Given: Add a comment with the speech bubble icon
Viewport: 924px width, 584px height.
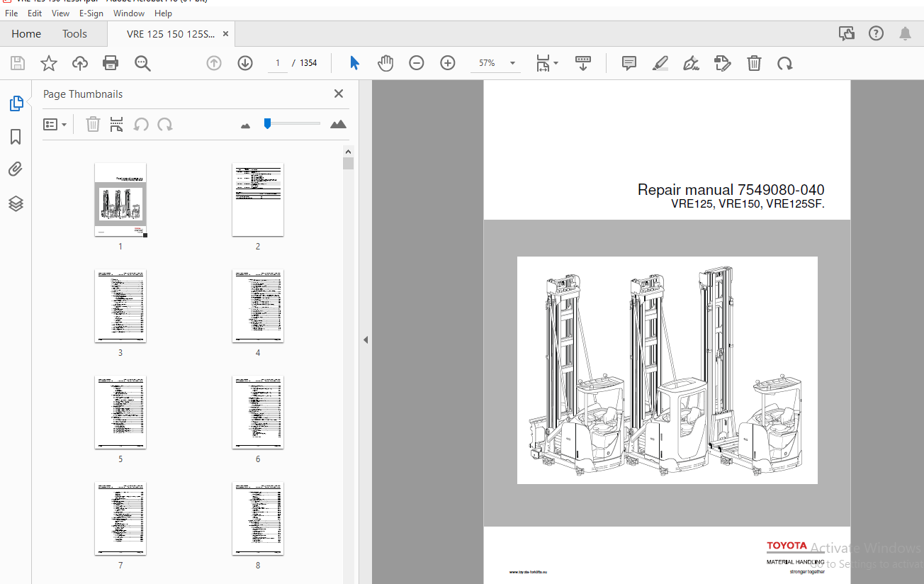Looking at the screenshot, I should [629, 63].
